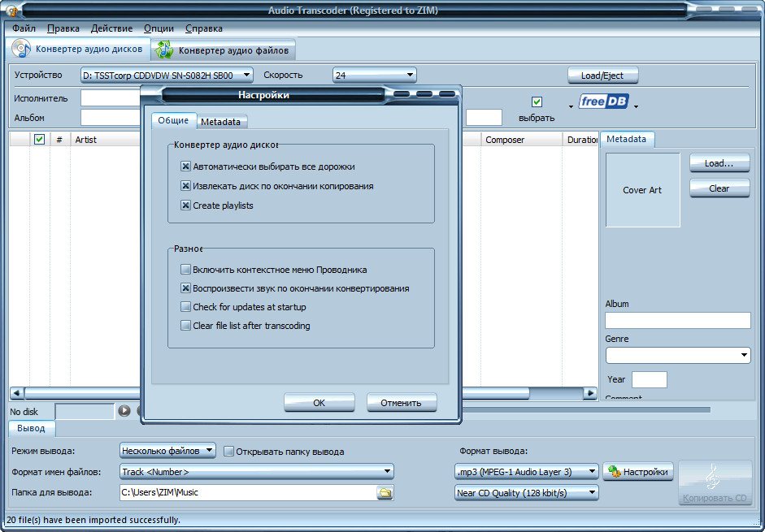Click the Album text field in Metadata panel
Image resolution: width=765 pixels, height=532 pixels.
tap(677, 320)
